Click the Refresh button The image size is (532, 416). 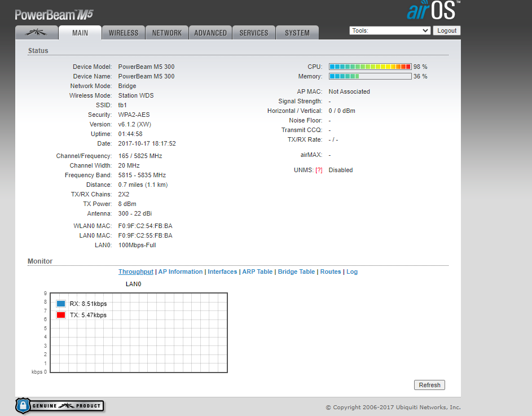pyautogui.click(x=429, y=385)
